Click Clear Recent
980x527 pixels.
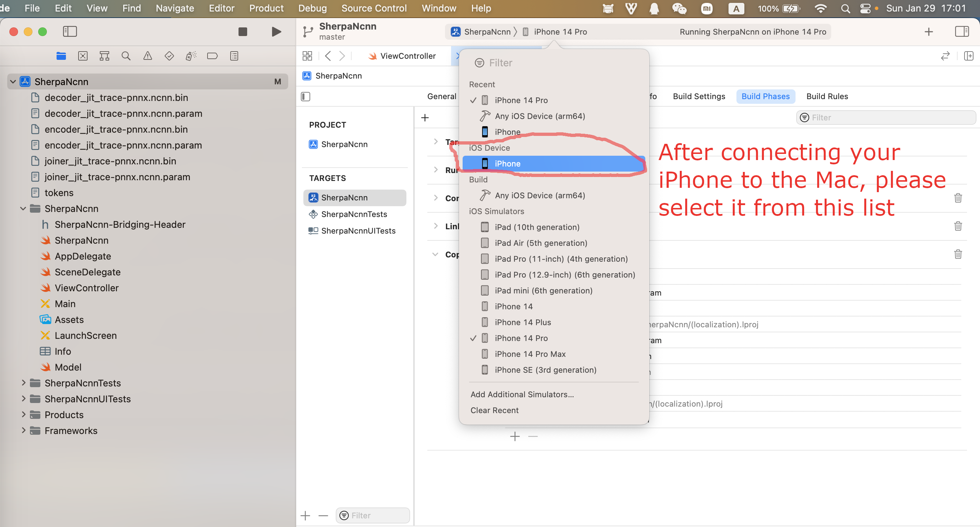494,411
